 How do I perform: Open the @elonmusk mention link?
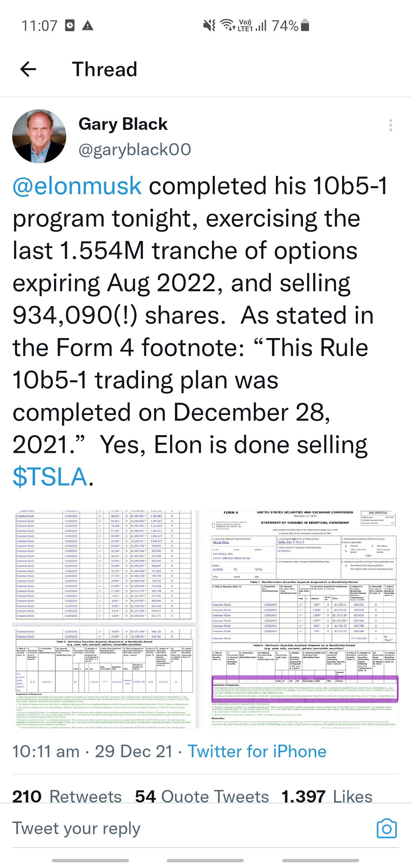pyautogui.click(x=77, y=186)
